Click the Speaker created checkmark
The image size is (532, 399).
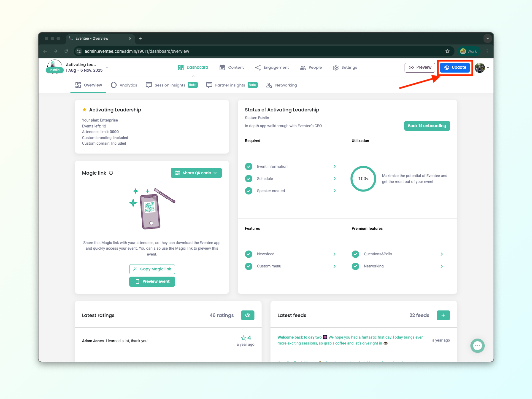tap(249, 191)
